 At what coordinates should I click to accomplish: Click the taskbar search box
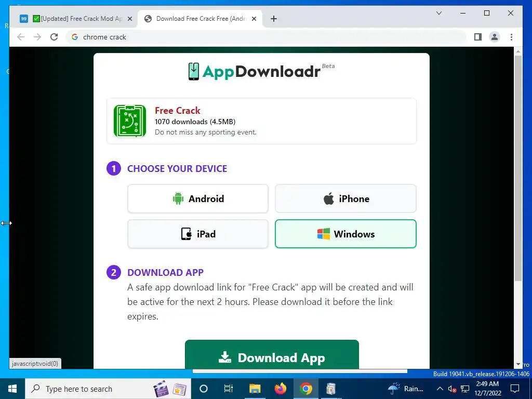pos(108,389)
